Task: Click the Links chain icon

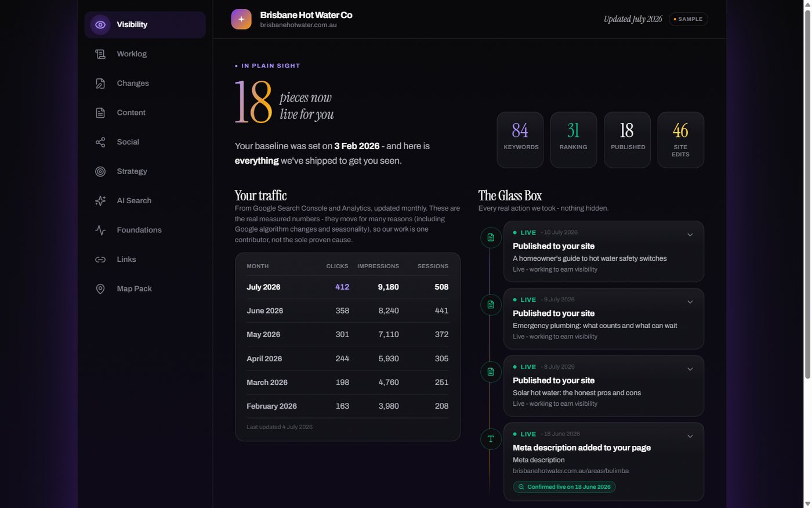Action: [100, 260]
